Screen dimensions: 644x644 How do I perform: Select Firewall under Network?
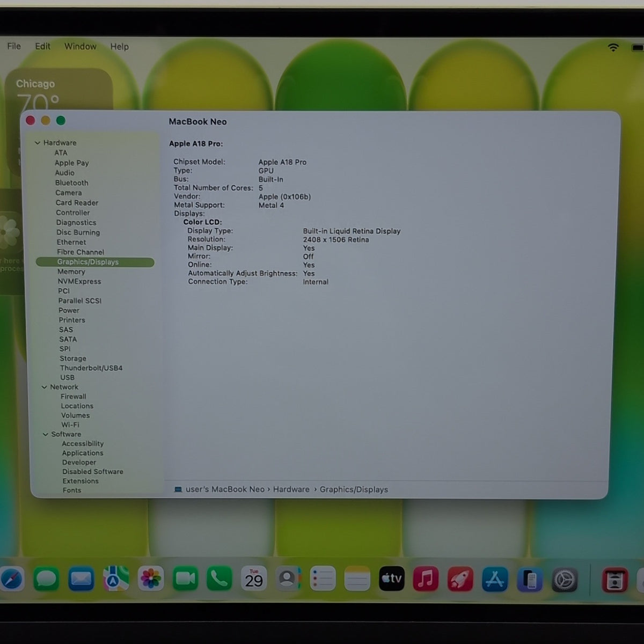[73, 397]
